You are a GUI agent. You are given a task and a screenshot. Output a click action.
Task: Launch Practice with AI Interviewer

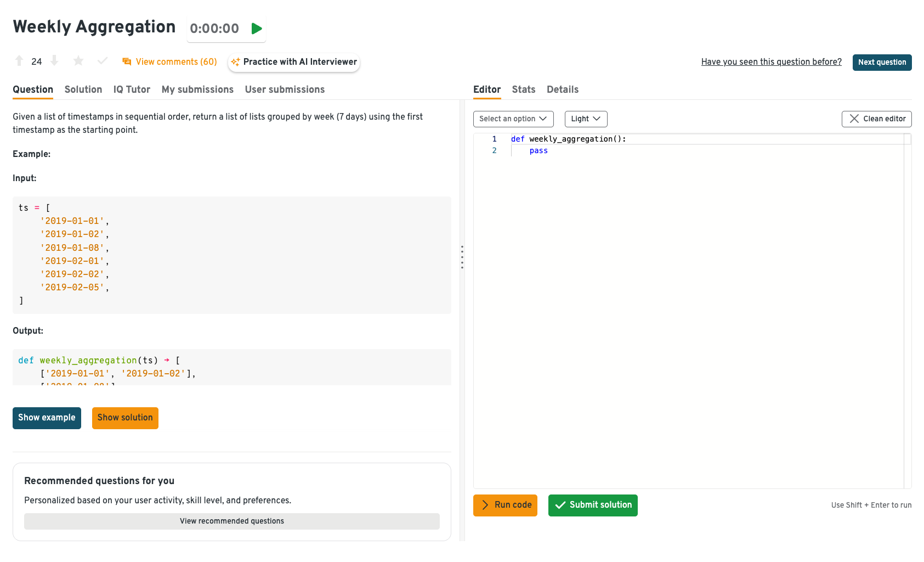[x=294, y=62]
